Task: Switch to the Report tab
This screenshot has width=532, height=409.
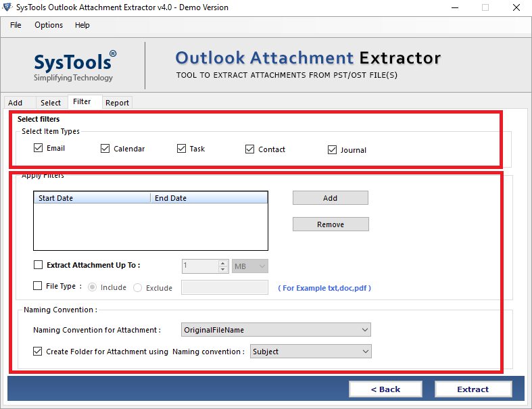Action: click(117, 103)
